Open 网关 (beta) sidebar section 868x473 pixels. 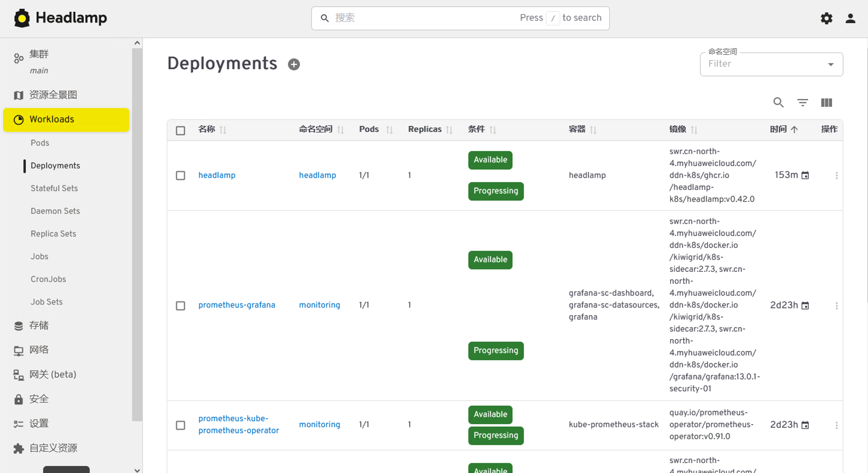click(x=66, y=375)
